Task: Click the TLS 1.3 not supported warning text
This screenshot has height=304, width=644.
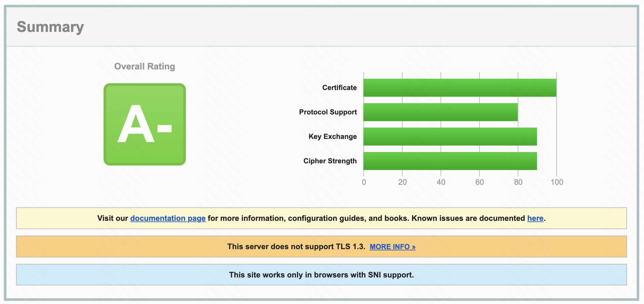Action: (296, 247)
